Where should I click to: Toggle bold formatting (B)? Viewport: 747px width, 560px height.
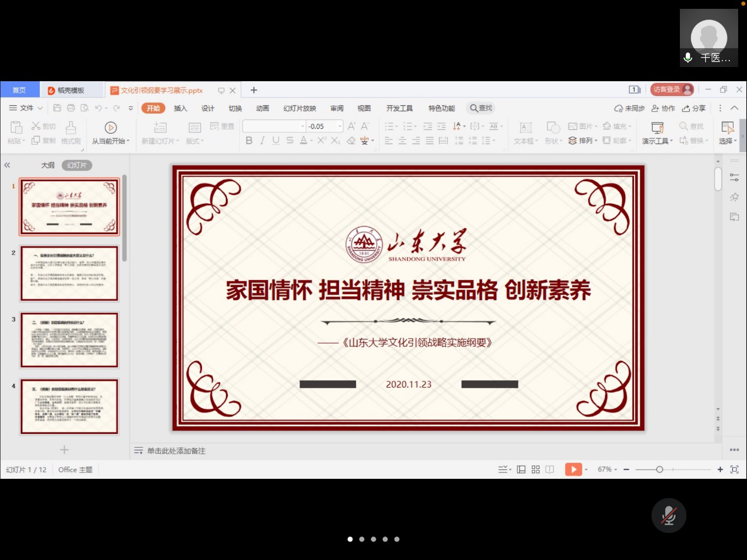(x=249, y=141)
